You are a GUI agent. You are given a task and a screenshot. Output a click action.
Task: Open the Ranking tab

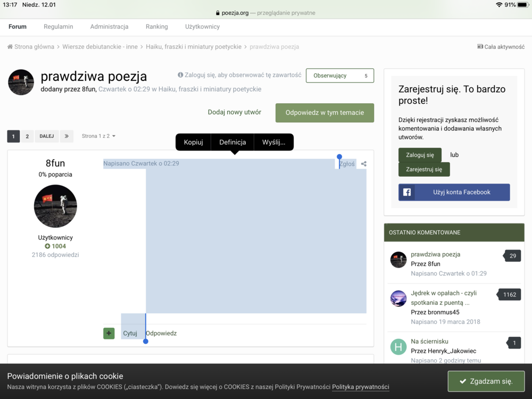tap(156, 27)
